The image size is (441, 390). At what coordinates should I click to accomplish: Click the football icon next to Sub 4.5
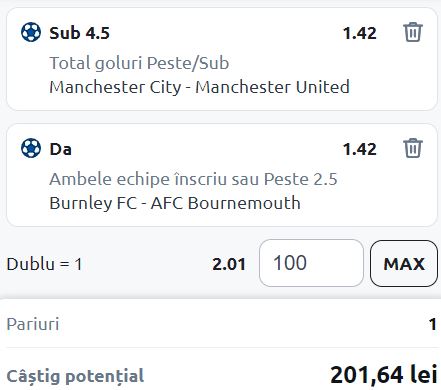coord(31,32)
